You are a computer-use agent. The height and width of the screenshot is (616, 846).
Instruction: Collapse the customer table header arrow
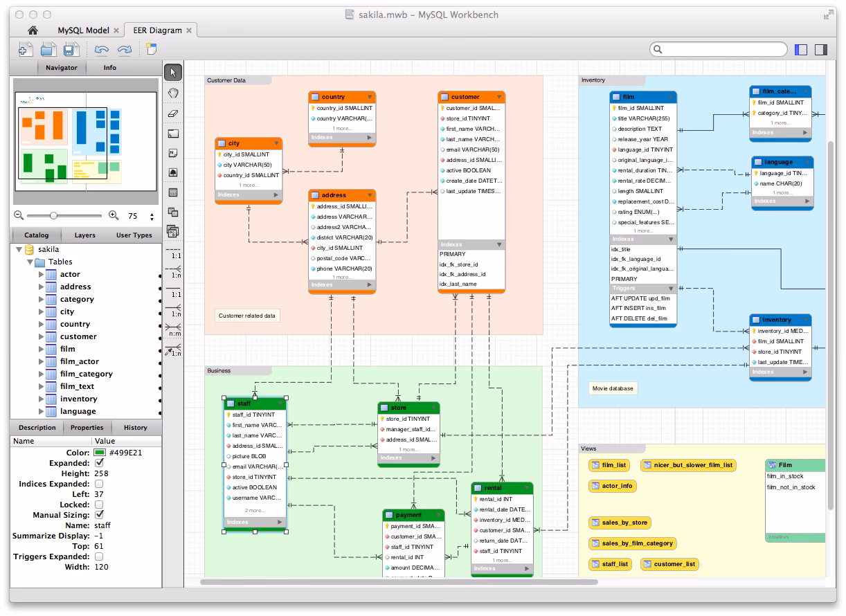pyautogui.click(x=499, y=97)
